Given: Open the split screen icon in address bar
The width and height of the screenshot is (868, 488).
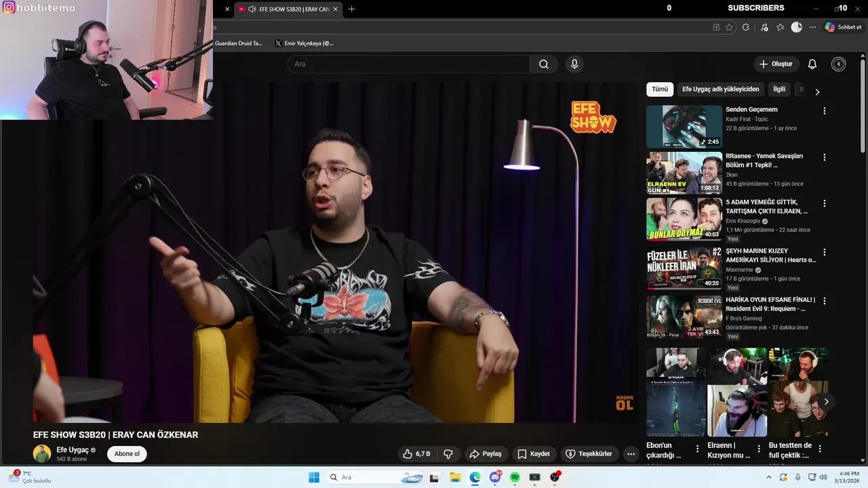Looking at the screenshot, I should pos(716,27).
